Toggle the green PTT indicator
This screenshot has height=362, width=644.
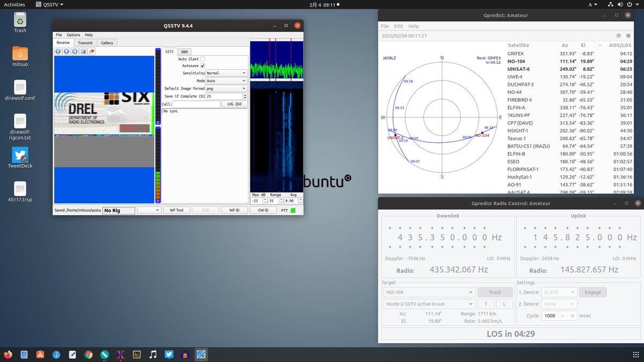[292, 210]
